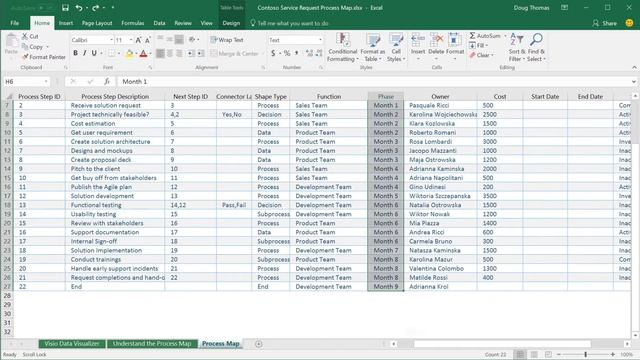This screenshot has height=360, width=640.
Task: Click the Save icon in the title bar
Action: (65, 8)
